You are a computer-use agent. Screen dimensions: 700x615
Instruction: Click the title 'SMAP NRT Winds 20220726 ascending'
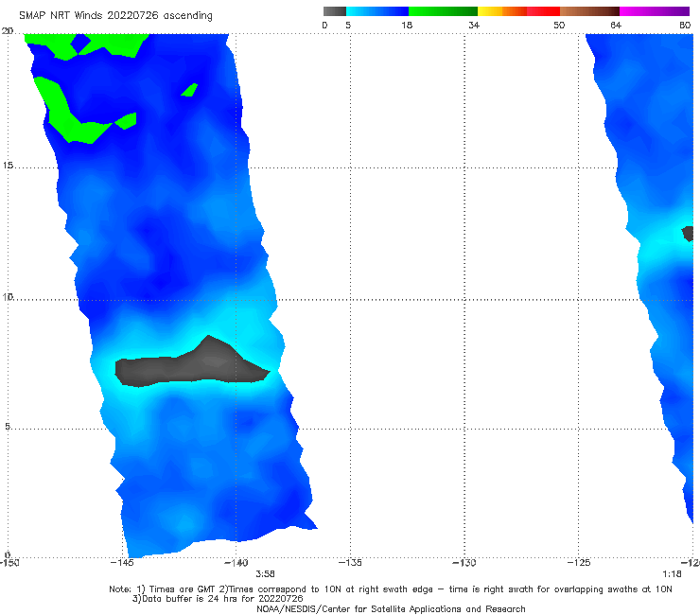[115, 15]
